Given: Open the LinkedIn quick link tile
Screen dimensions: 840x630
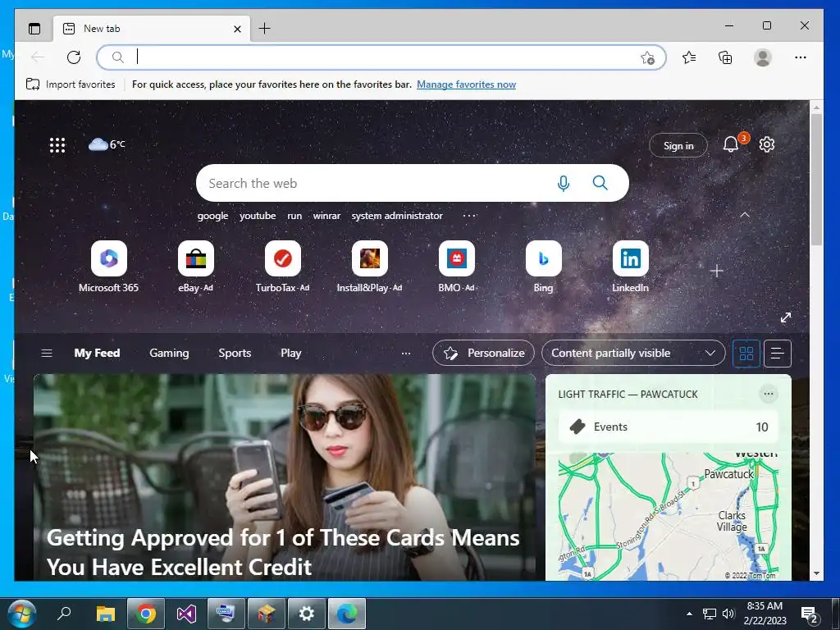Looking at the screenshot, I should point(631,267).
